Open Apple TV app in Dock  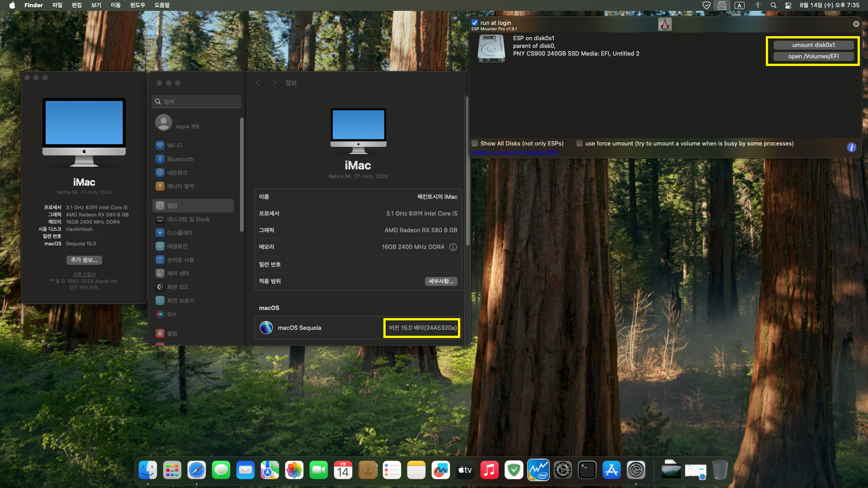pyautogui.click(x=465, y=470)
